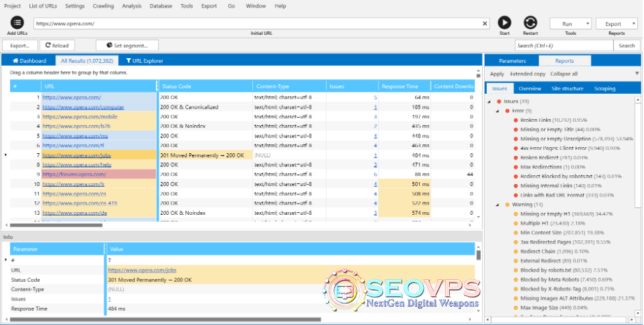Switch to the All Results tab
This screenshot has width=644, height=325.
pyautogui.click(x=87, y=61)
